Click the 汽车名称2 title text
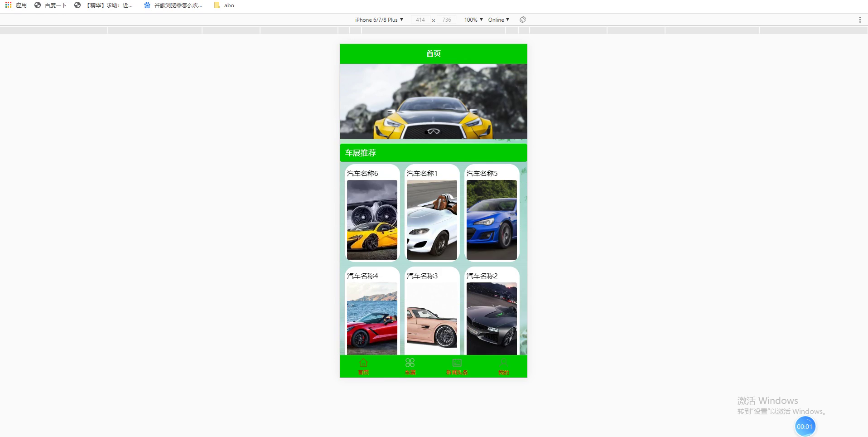Screen dimensions: 868x437 482,276
